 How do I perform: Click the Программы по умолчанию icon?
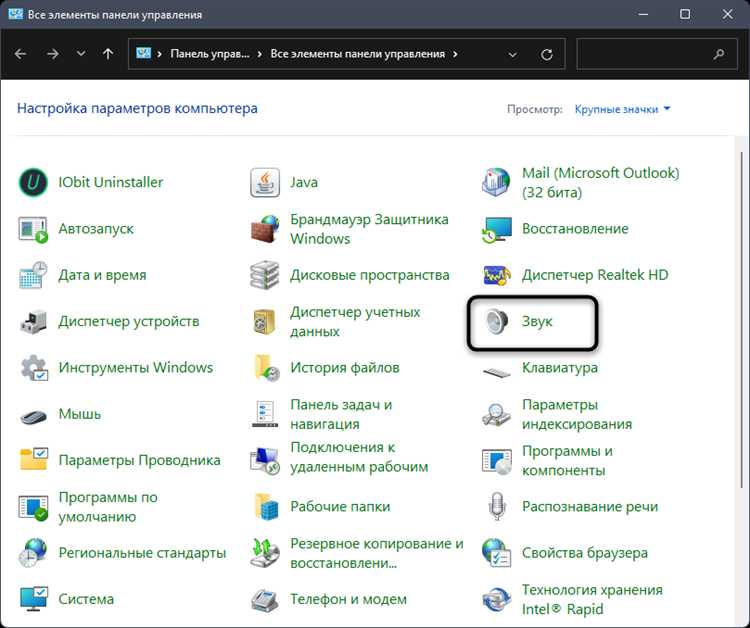[33, 507]
